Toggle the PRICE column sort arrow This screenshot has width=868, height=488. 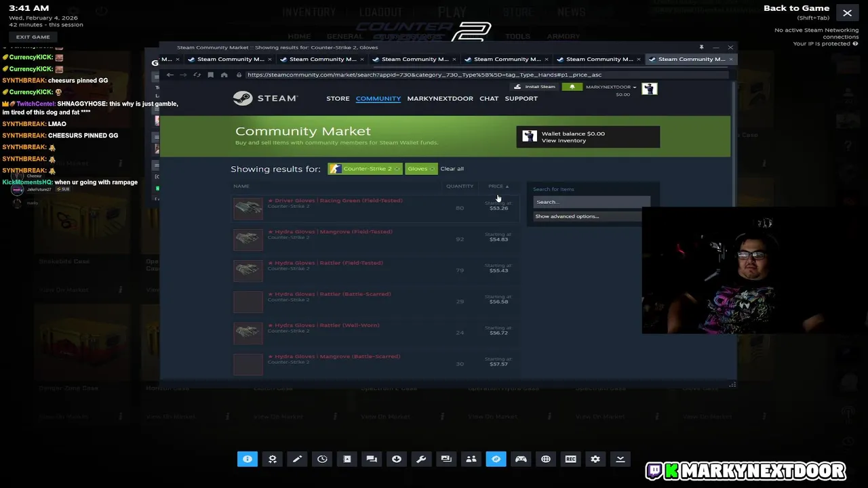point(498,186)
